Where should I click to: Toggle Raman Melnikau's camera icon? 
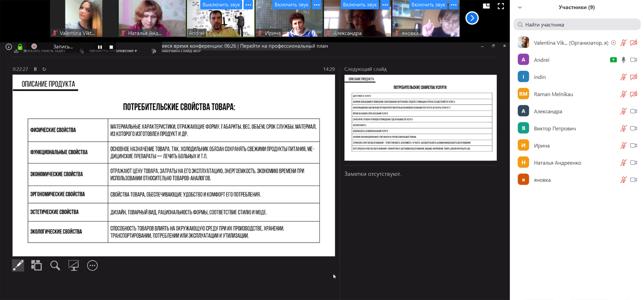pos(634,94)
